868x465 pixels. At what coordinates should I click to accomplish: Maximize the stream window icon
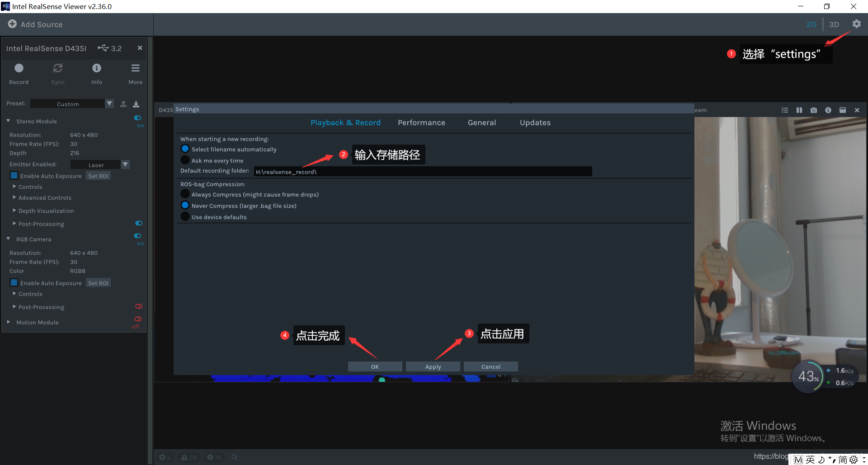[843, 110]
